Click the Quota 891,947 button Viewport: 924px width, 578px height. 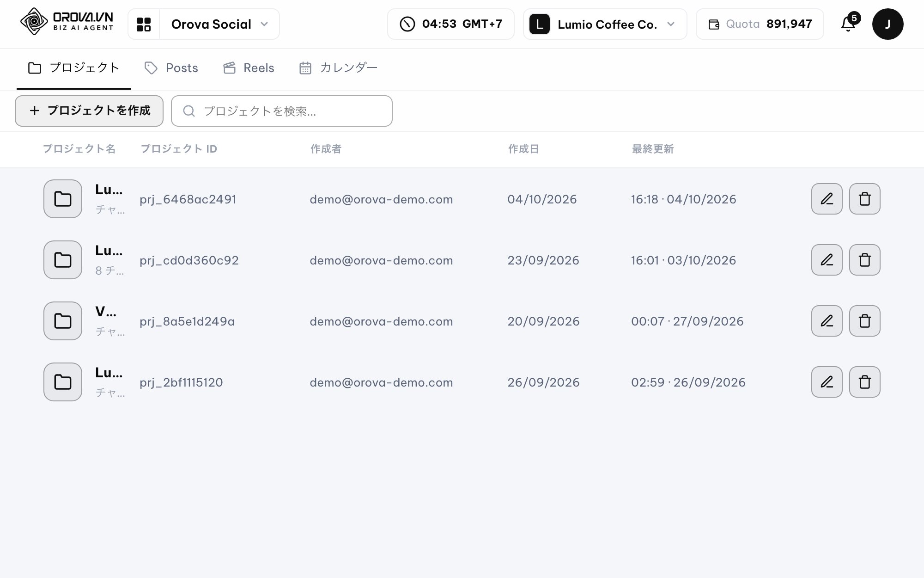pos(760,24)
